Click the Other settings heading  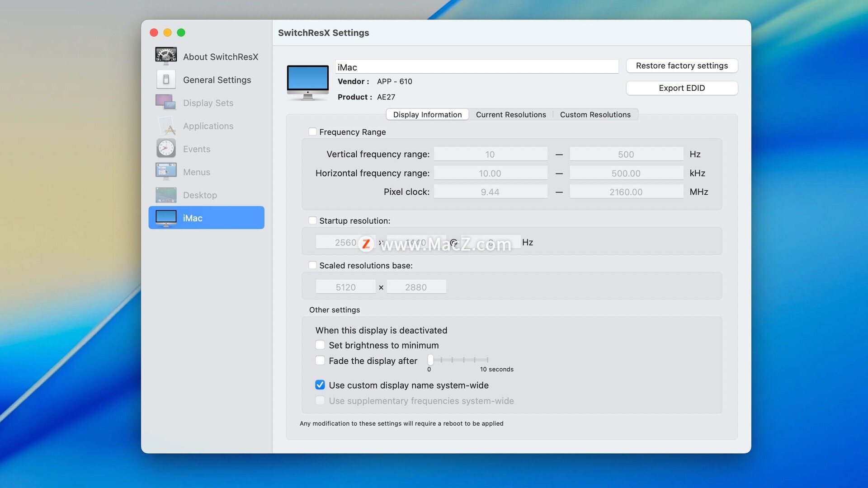[x=335, y=310]
